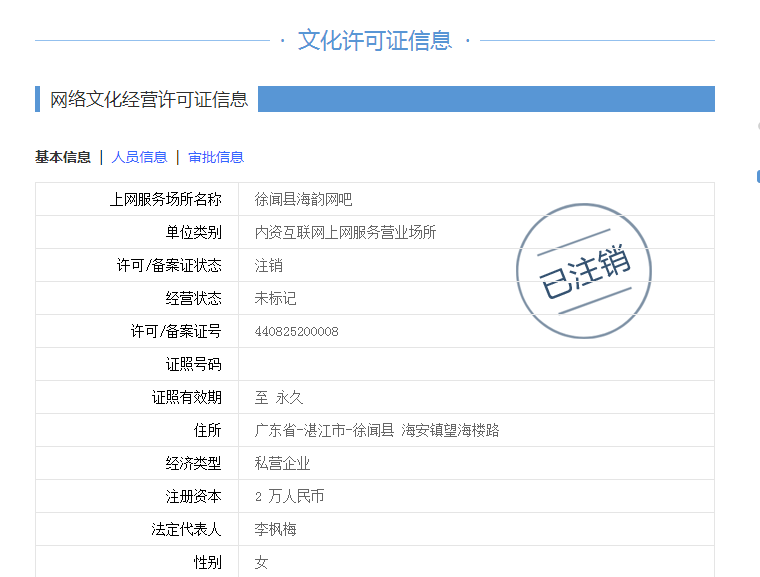Click the 已注销 circular stamp

point(584,271)
